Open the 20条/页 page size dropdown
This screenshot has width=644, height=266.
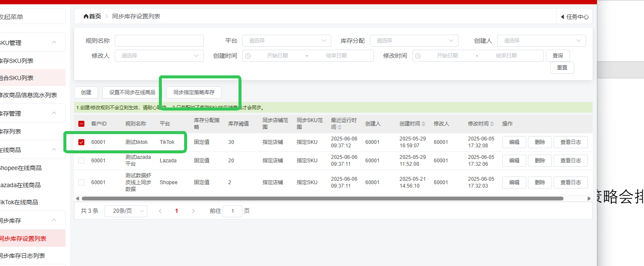(125, 211)
